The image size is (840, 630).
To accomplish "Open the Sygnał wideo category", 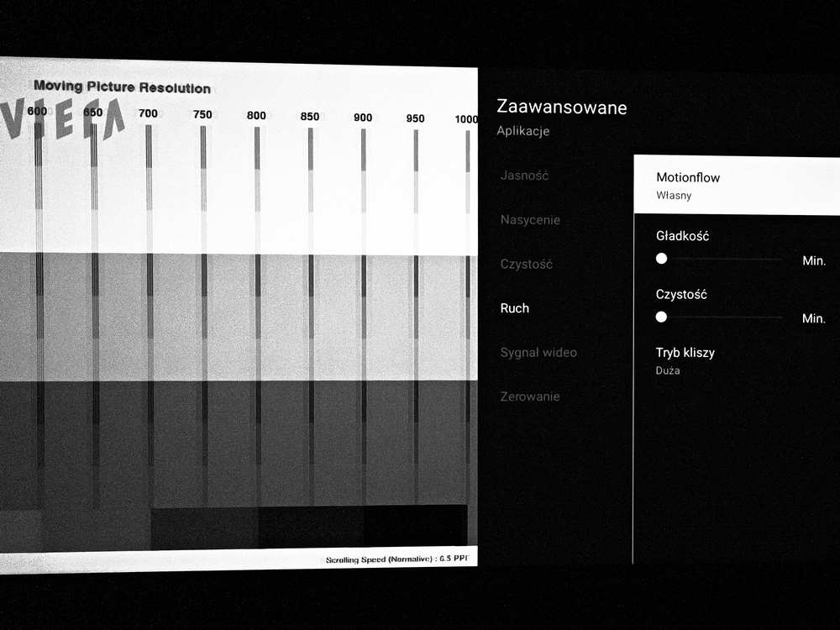I will [538, 353].
